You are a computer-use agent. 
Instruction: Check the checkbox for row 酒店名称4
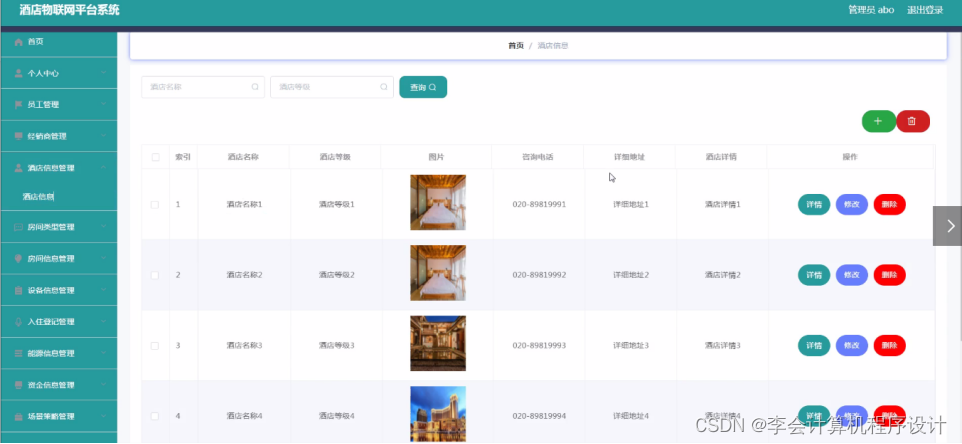pos(155,416)
